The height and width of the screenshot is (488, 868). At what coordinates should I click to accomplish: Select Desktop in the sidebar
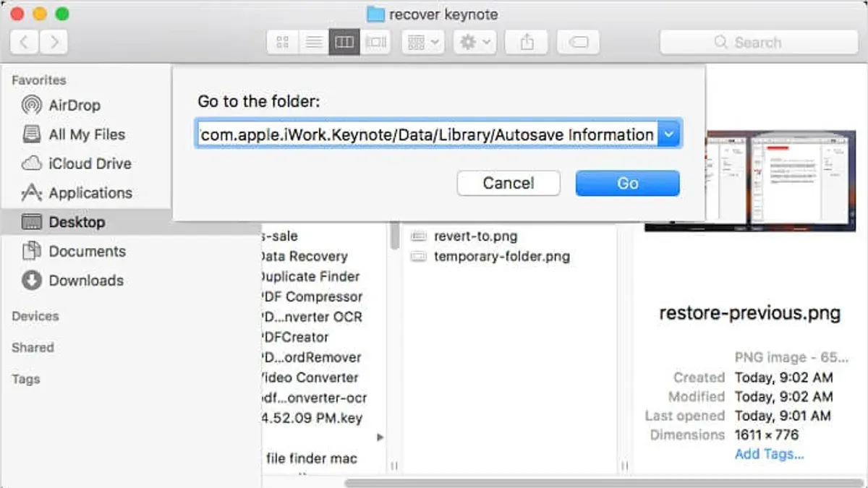(x=85, y=222)
